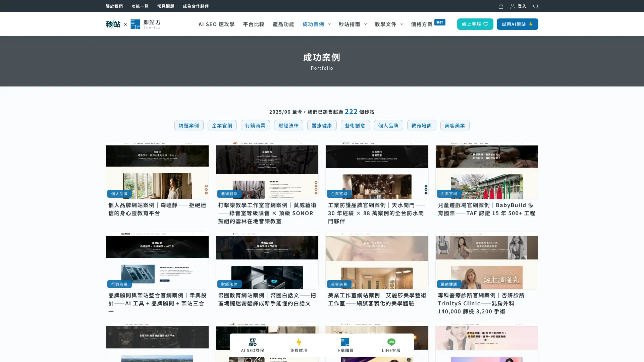
Task: Open 功能一覽 in top bar
Action: point(140,6)
